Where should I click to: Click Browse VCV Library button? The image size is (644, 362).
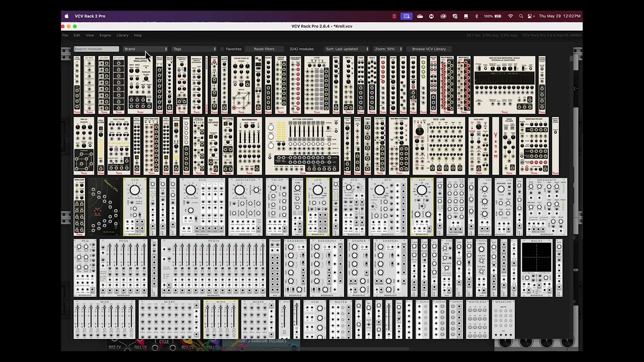click(429, 49)
